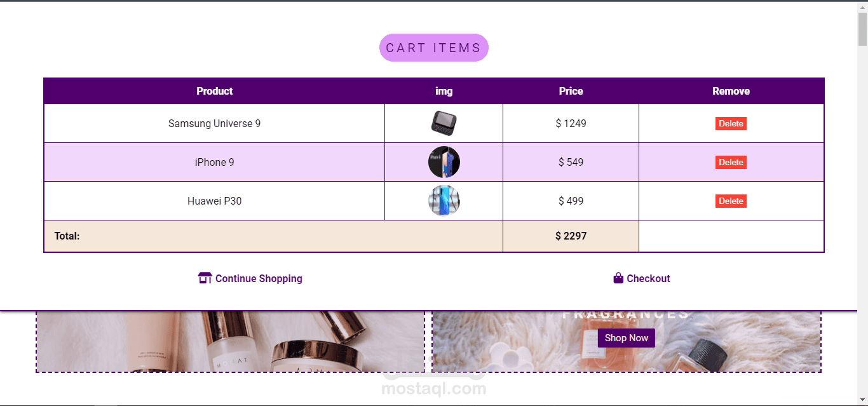
Task: Click the Huawei P30 product image
Action: tap(444, 201)
